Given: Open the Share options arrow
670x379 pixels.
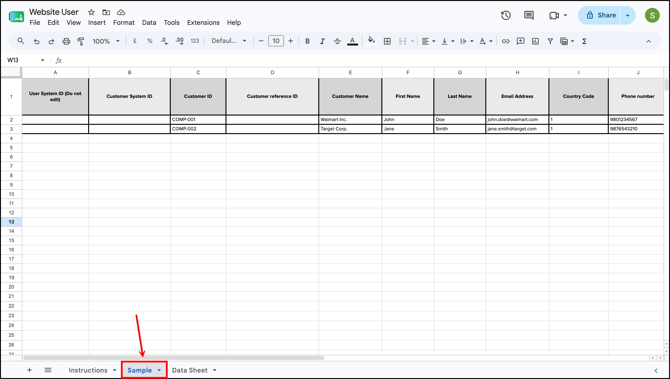Looking at the screenshot, I should 628,15.
